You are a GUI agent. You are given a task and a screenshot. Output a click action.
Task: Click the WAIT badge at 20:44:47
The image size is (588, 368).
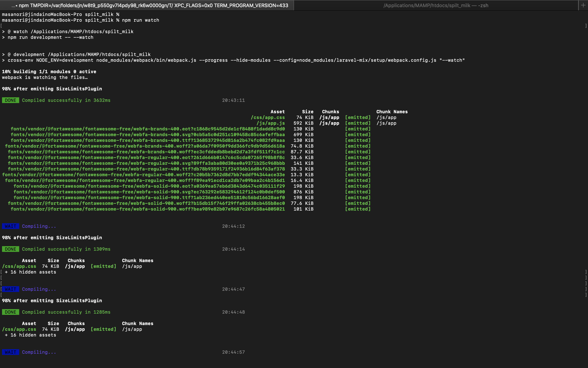coord(10,289)
